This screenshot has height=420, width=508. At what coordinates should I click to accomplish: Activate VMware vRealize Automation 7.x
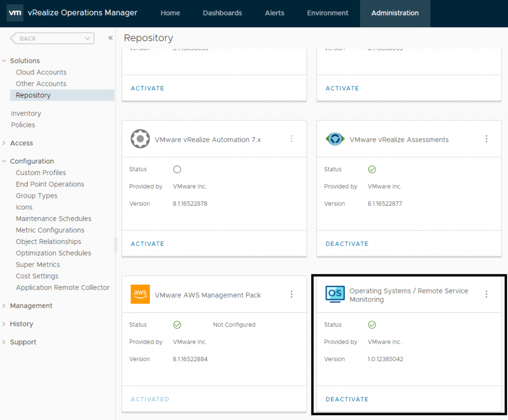(147, 243)
